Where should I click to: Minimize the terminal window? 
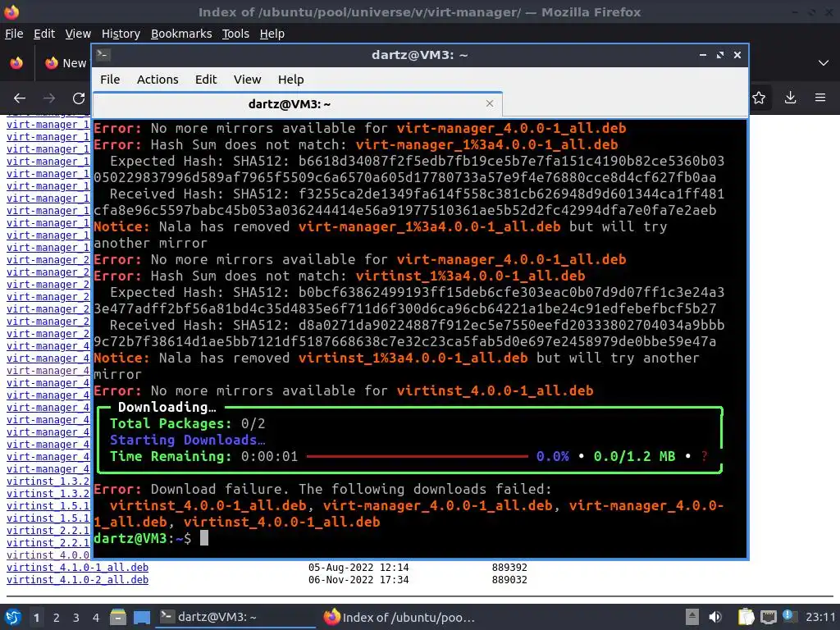(703, 55)
